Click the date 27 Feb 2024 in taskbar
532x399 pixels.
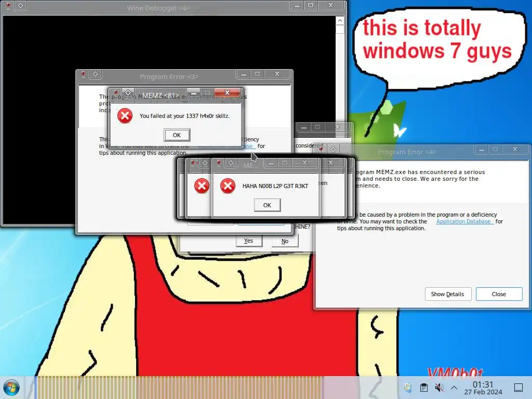[x=483, y=392]
